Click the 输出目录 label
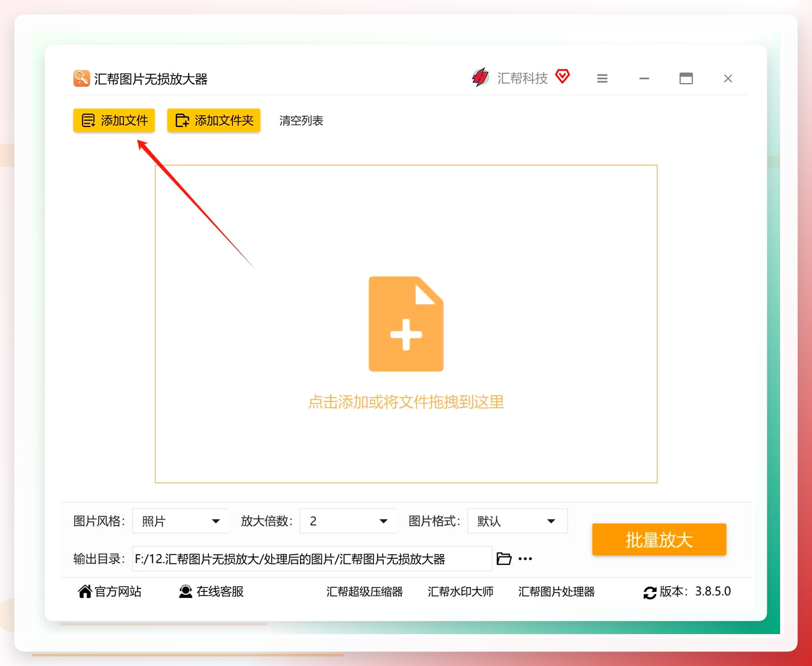812x666 pixels. click(x=99, y=559)
